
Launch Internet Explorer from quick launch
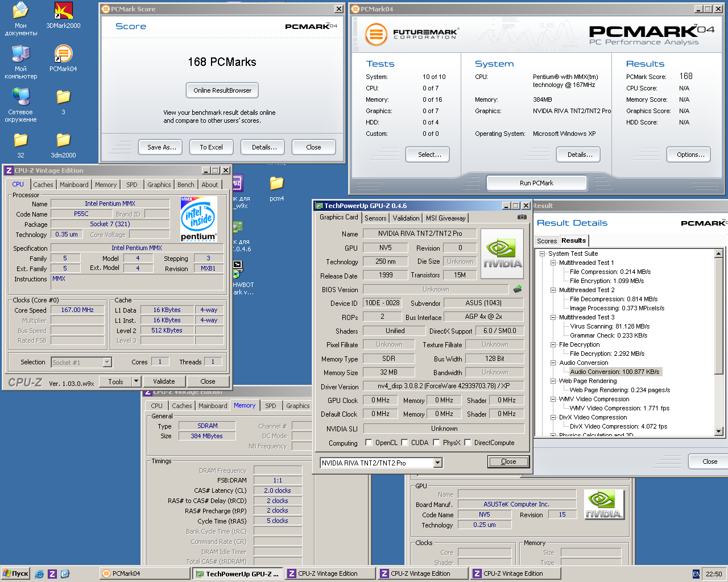tap(39, 574)
